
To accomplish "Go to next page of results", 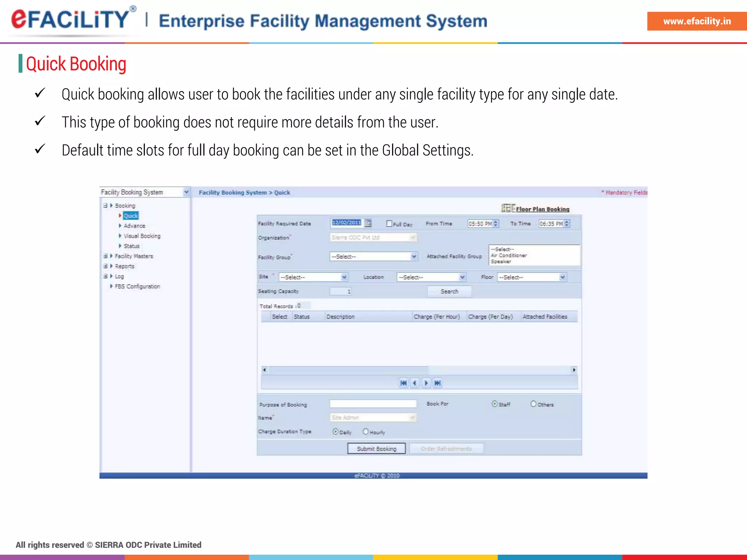I will pos(426,383).
